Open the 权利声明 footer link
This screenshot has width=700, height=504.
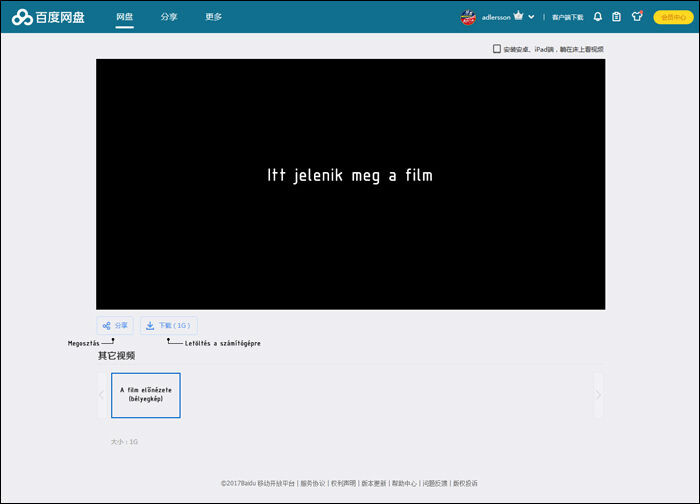[x=343, y=483]
